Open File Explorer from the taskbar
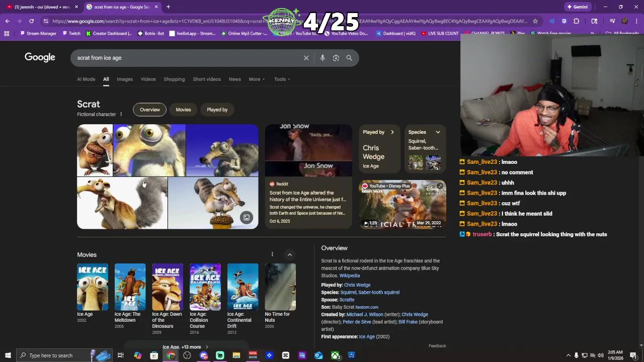The height and width of the screenshot is (362, 644). (x=236, y=355)
